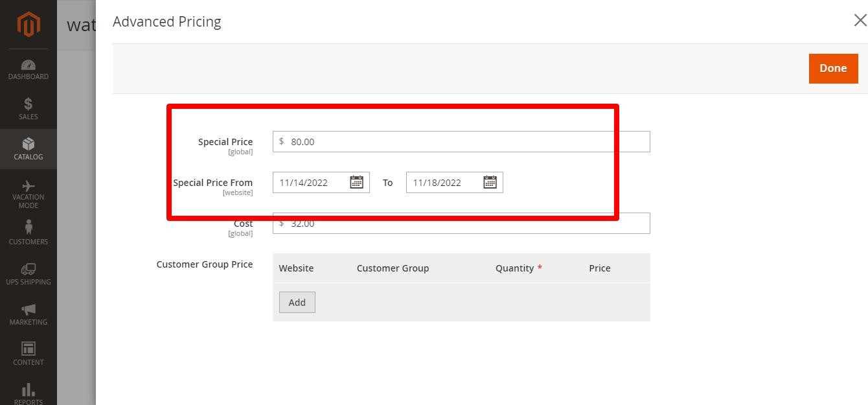Open calendar for Special Price To date
This screenshot has height=405, width=868.
coord(490,182)
